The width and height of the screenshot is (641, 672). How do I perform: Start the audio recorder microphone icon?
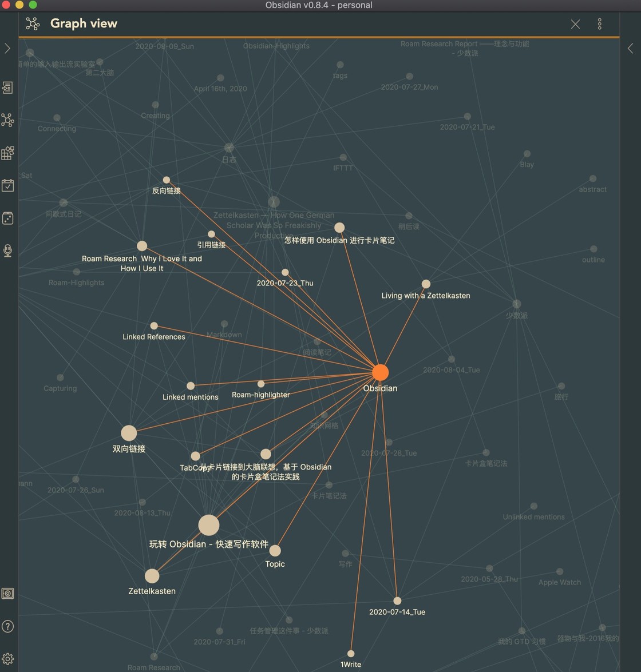point(7,250)
